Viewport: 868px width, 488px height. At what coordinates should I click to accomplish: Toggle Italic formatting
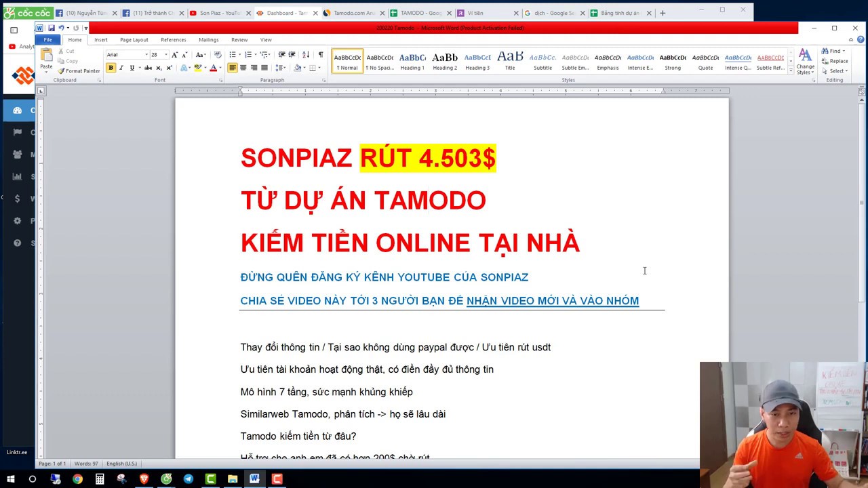[x=121, y=68]
